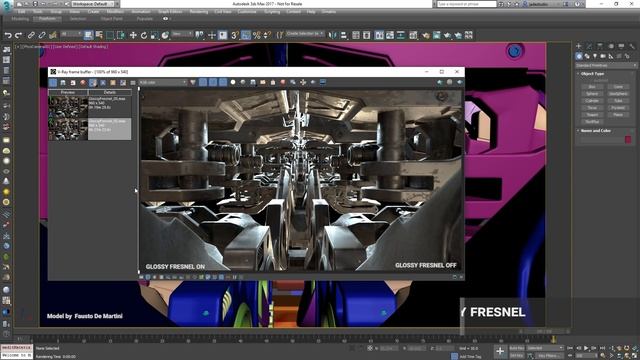640x360 pixels.
Task: Collapse the Name and Color rollout
Action: click(596, 131)
